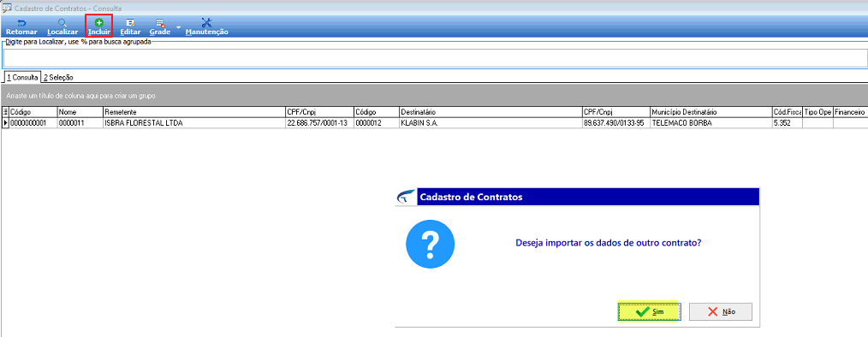Screen dimensions: 868x337
Task: Decline import by clicking Não
Action: (721, 311)
